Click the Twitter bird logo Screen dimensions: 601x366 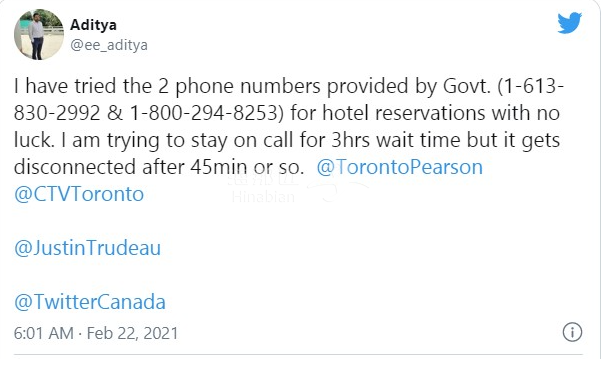[570, 23]
